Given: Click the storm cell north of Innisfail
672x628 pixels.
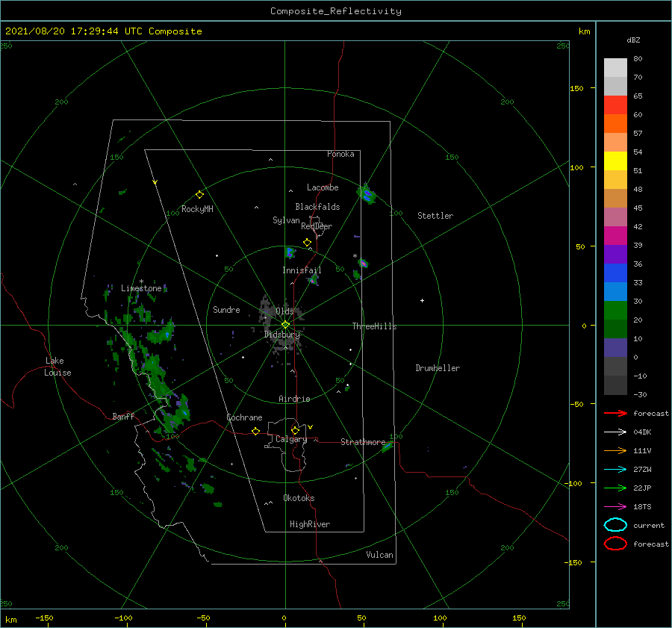Looking at the screenshot, I should (290, 252).
